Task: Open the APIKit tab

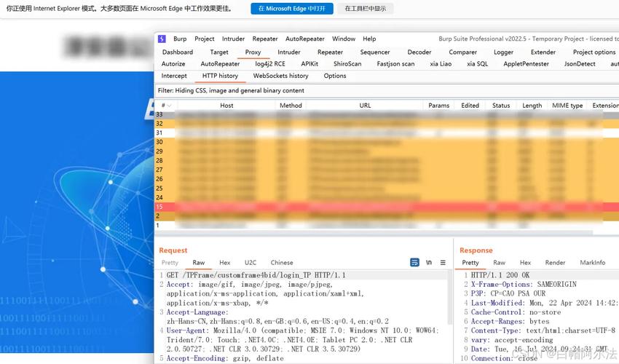Action: click(x=309, y=63)
